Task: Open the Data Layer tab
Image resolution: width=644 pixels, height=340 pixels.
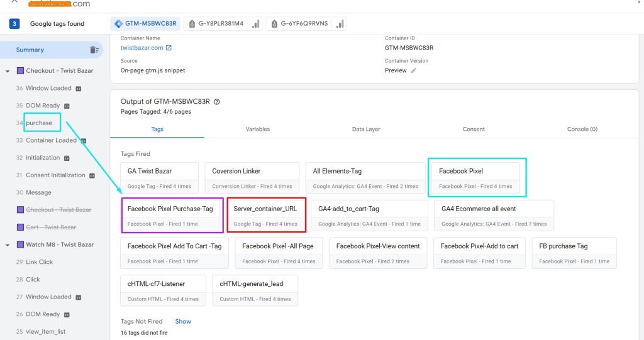Action: click(365, 129)
